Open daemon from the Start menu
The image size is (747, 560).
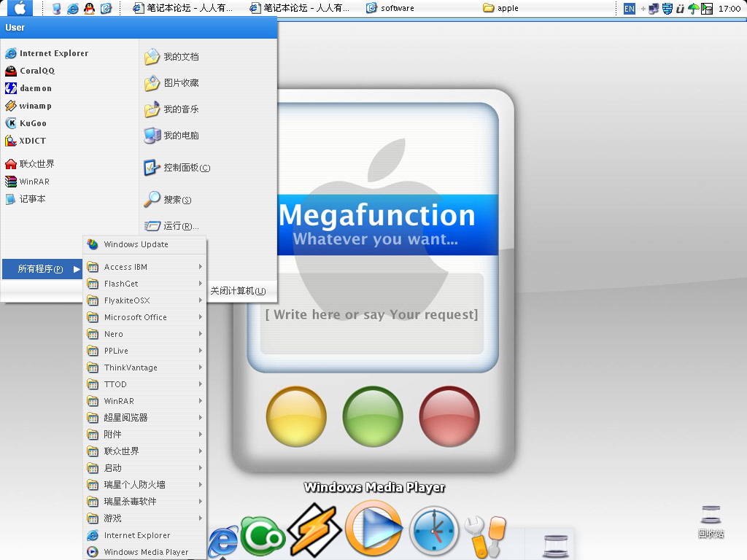click(x=28, y=88)
